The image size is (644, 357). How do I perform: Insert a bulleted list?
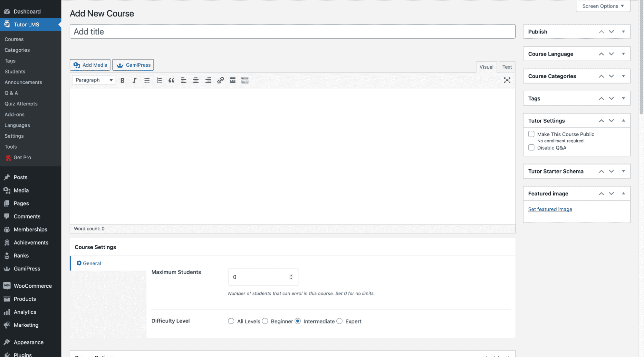coord(147,80)
